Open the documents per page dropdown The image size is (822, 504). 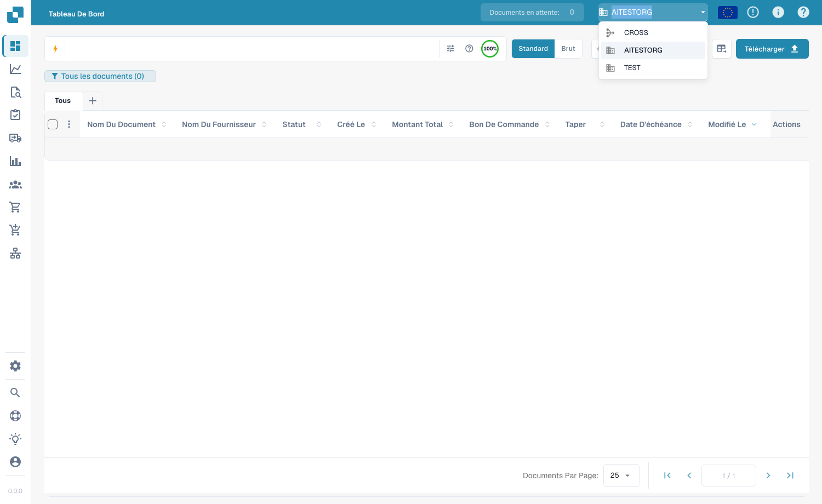pyautogui.click(x=621, y=476)
